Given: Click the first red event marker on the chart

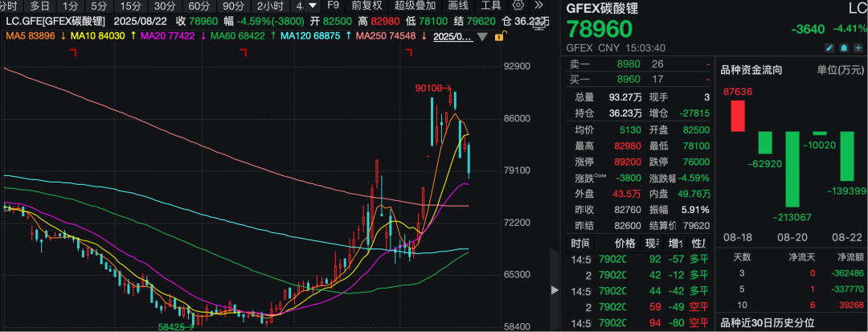Looking at the screenshot, I should (x=72, y=52).
